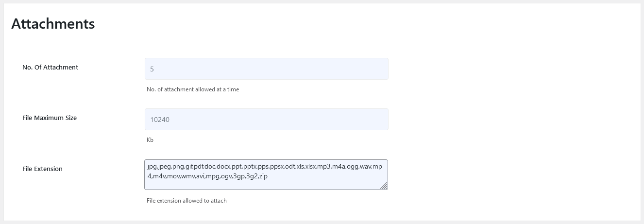Click the "No. of attachment allowed at a time" hint

(193, 89)
